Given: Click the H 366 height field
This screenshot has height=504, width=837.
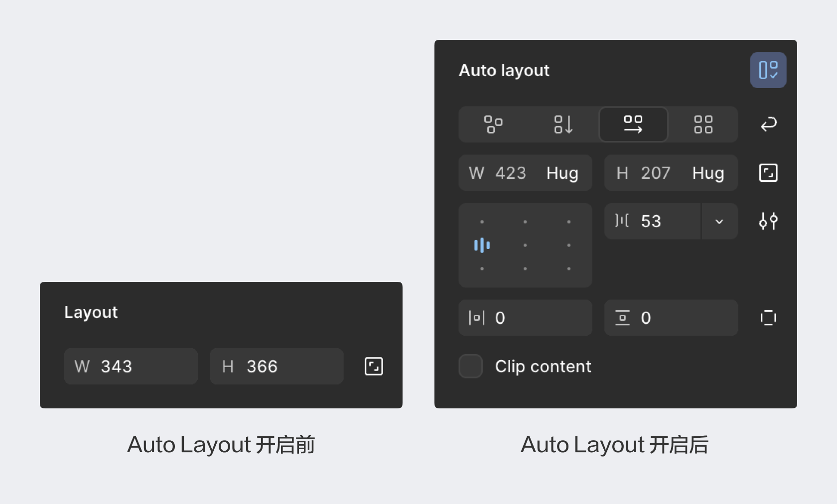Looking at the screenshot, I should tap(276, 366).
